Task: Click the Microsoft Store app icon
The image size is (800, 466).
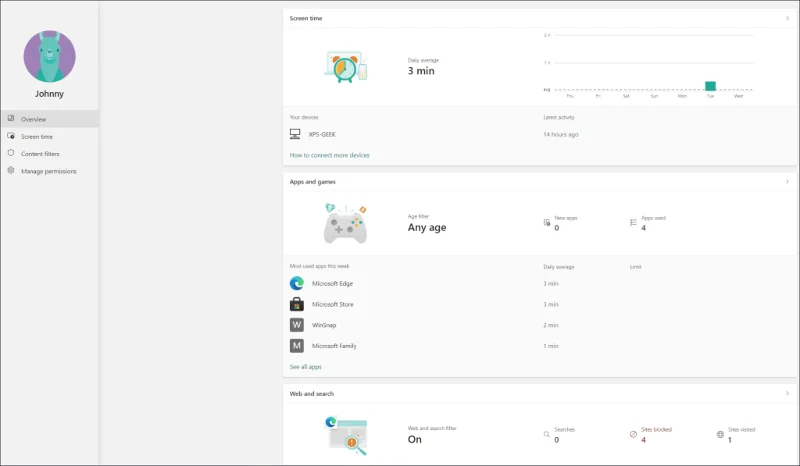Action: tap(297, 304)
